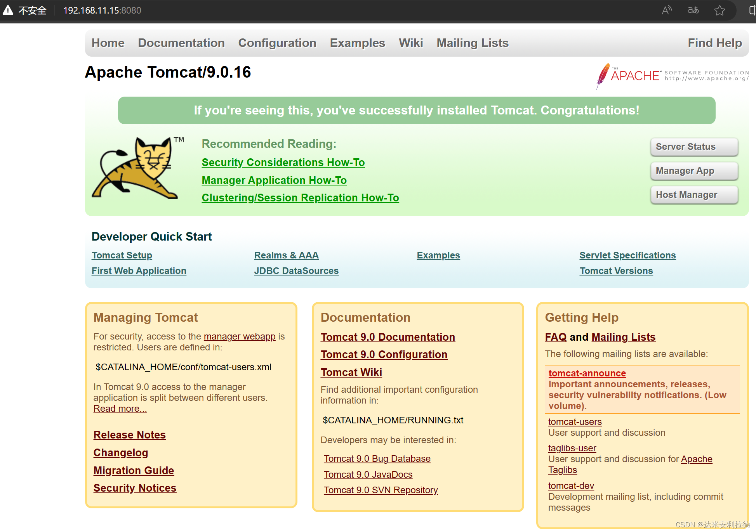Open Read Aloud icon in address bar
Image resolution: width=756 pixels, height=532 pixels.
[667, 10]
